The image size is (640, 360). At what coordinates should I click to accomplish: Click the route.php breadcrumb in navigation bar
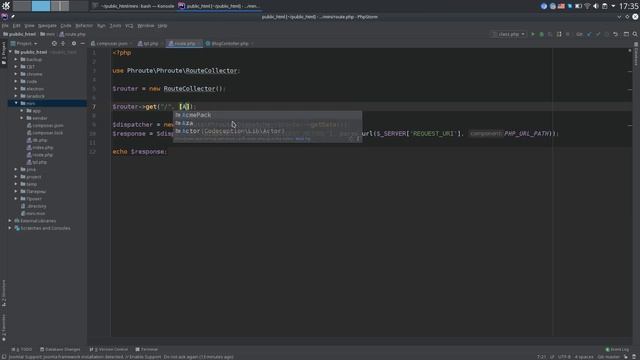[72, 34]
